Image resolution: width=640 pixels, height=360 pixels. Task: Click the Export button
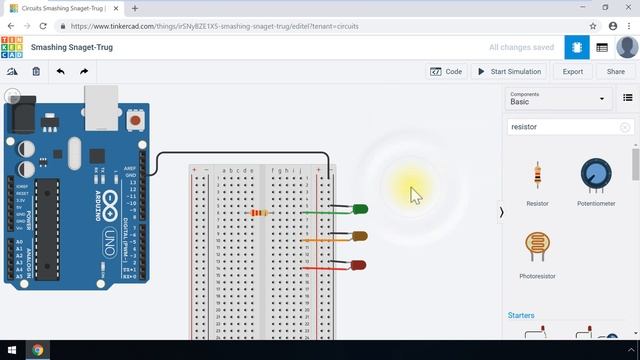572,71
